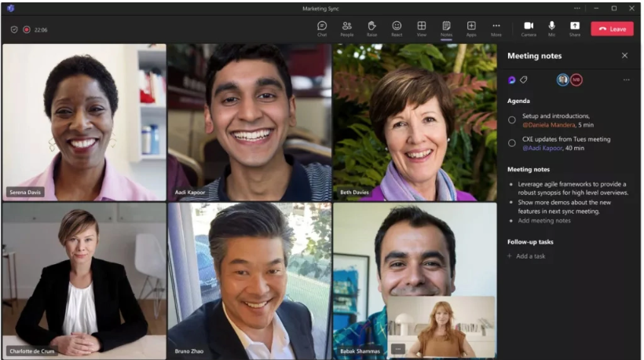Leave the meeting
This screenshot has height=360, width=644.
point(613,29)
